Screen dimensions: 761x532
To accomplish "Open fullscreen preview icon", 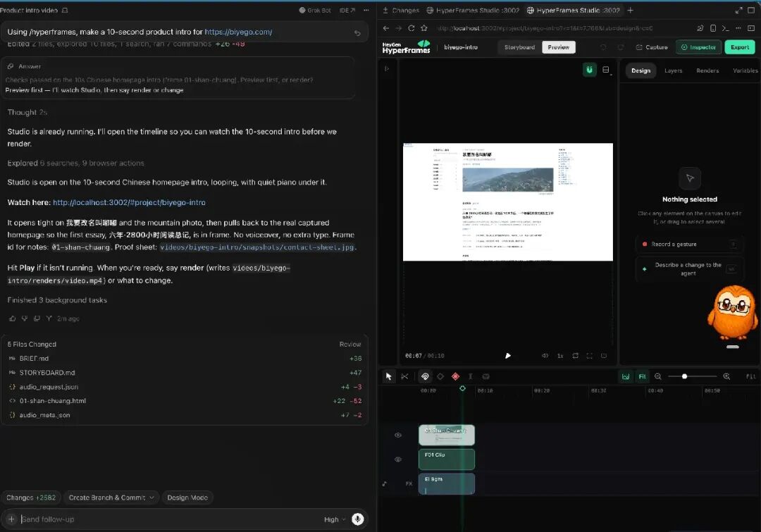I will tap(589, 356).
